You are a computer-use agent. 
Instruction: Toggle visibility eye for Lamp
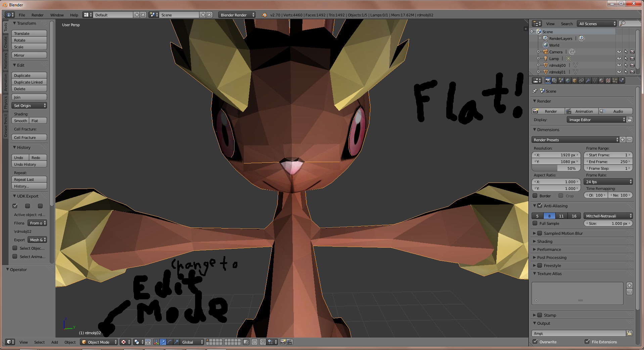point(619,58)
